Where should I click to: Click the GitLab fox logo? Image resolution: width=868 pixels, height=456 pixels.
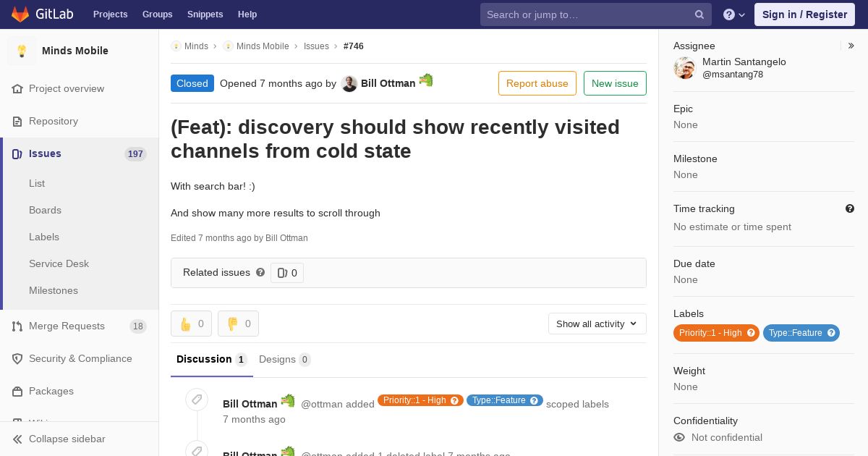coord(20,14)
